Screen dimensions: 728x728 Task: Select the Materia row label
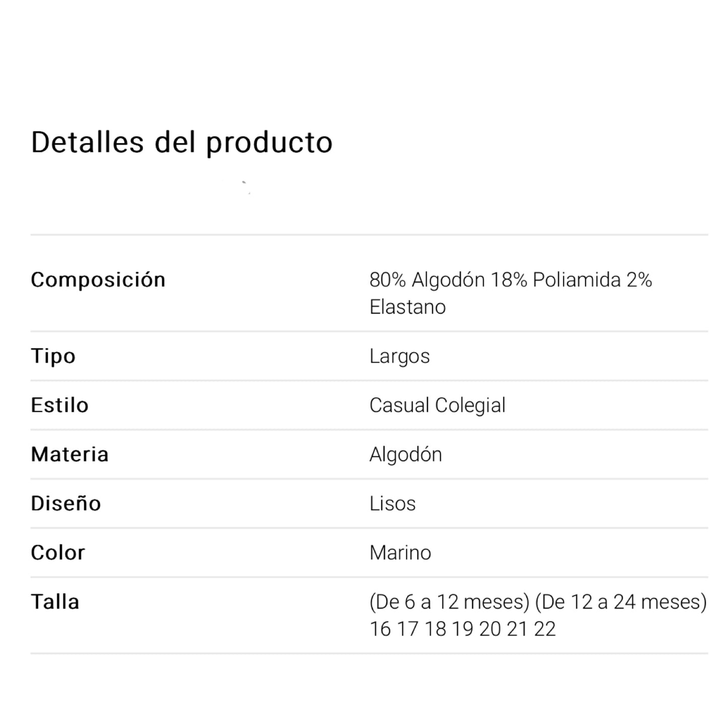tap(70, 454)
